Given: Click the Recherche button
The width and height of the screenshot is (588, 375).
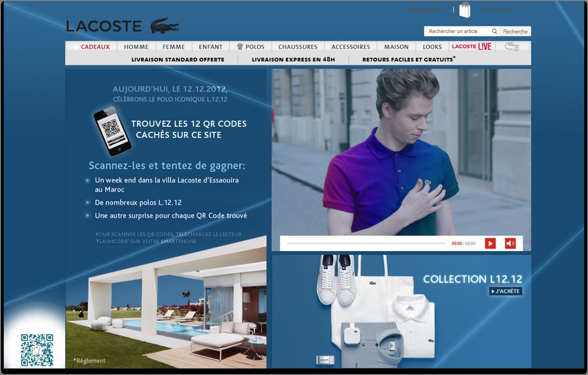Looking at the screenshot, I should (515, 31).
